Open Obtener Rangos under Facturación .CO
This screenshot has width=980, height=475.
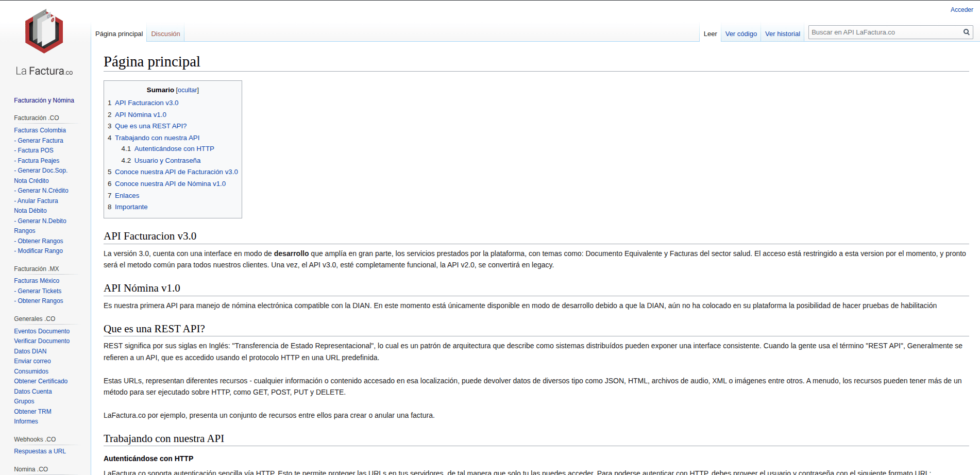pyautogui.click(x=39, y=241)
